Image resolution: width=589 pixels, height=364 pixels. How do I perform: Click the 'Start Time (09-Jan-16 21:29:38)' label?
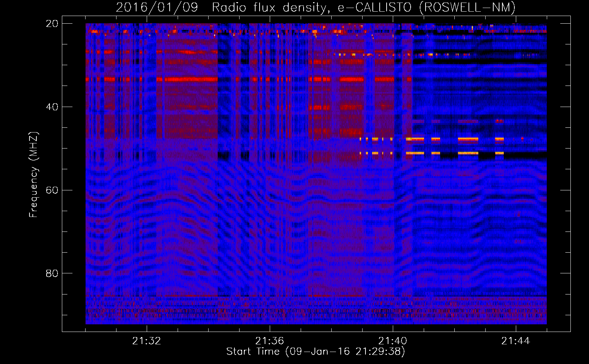click(316, 352)
